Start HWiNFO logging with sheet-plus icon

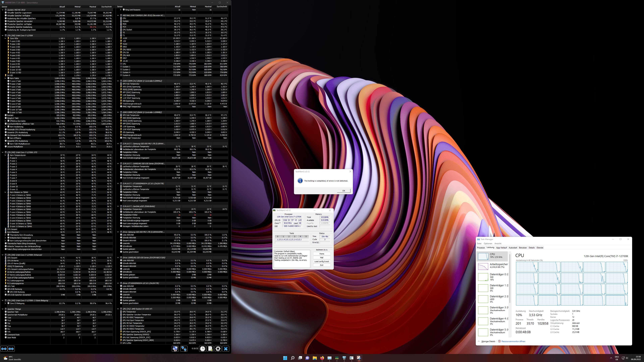click(x=210, y=349)
